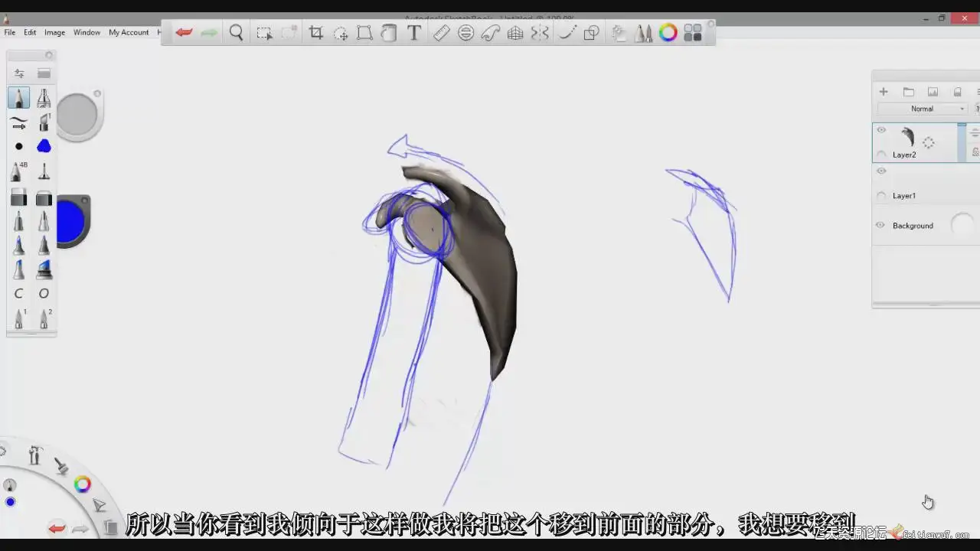Image resolution: width=980 pixels, height=551 pixels.
Task: Open the brush library icon
Action: coord(44,73)
